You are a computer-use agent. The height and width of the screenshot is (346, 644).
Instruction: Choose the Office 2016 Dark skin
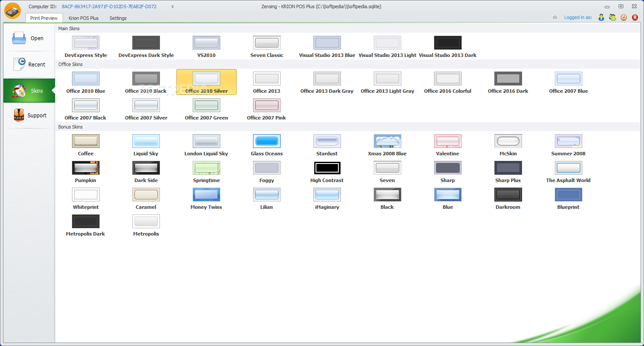[508, 82]
